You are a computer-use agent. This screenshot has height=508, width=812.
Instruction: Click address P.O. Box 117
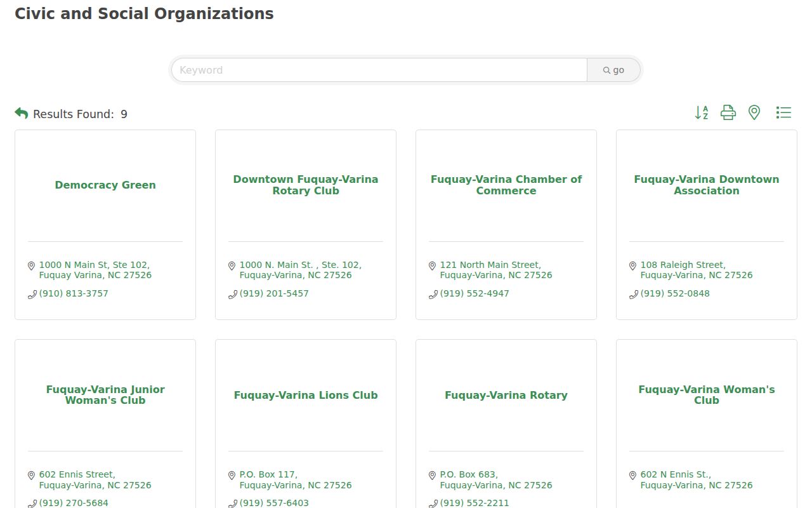(296, 479)
